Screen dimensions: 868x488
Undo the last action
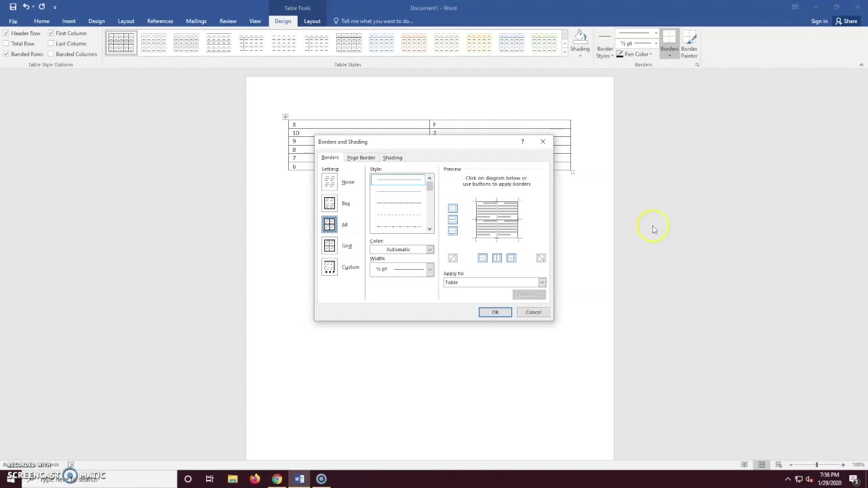coord(26,7)
